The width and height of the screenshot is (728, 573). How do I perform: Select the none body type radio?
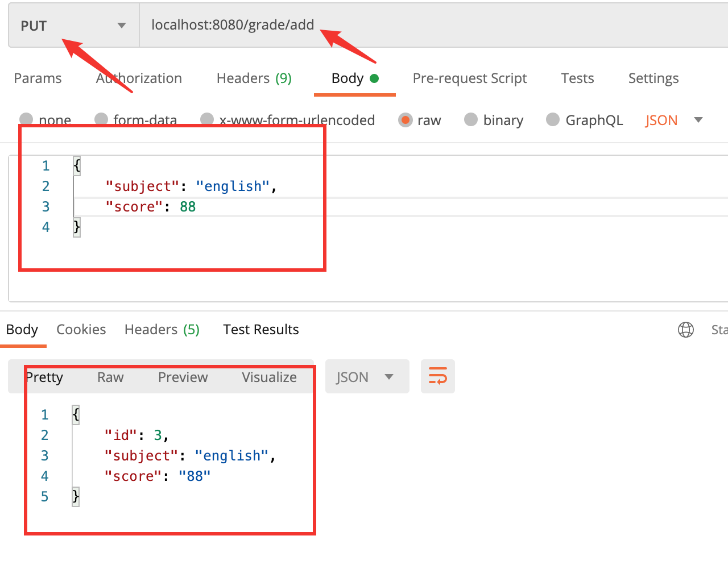(x=26, y=119)
